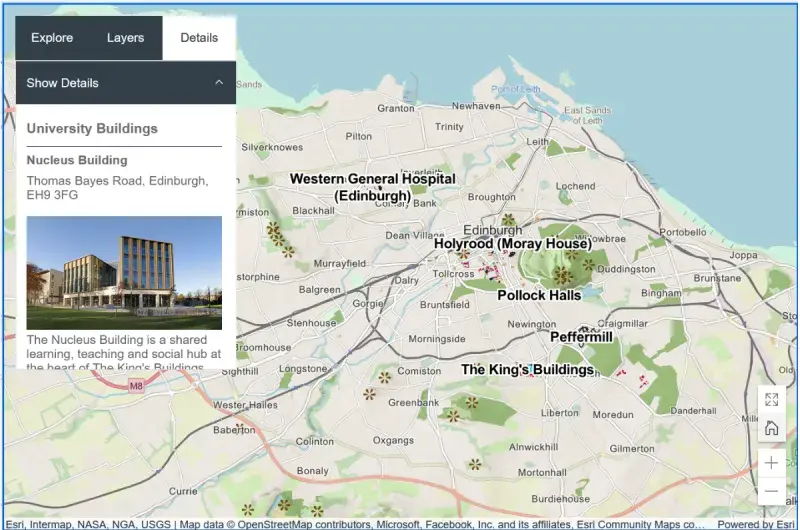This screenshot has width=800, height=530.
Task: Zoom in with the plus button
Action: (x=771, y=463)
